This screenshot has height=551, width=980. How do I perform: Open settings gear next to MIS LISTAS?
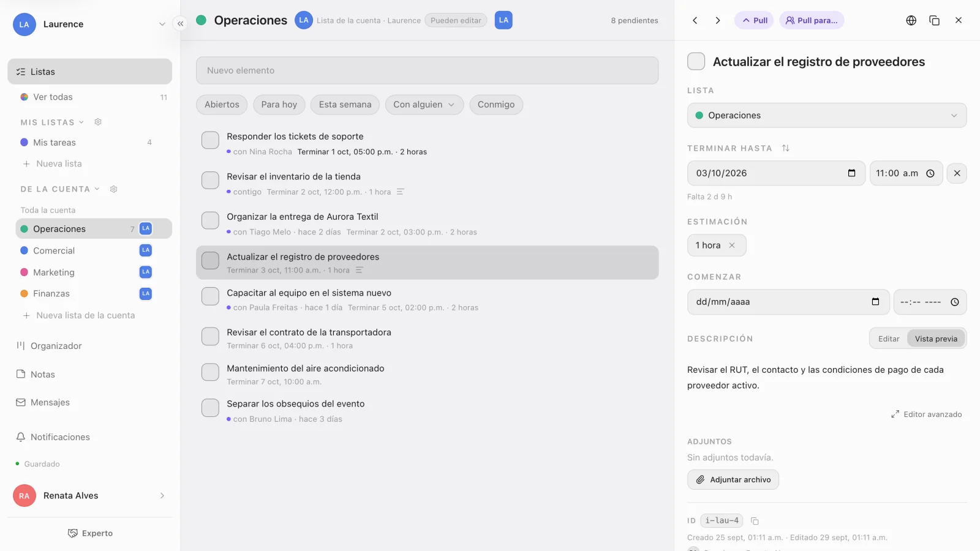coord(98,122)
